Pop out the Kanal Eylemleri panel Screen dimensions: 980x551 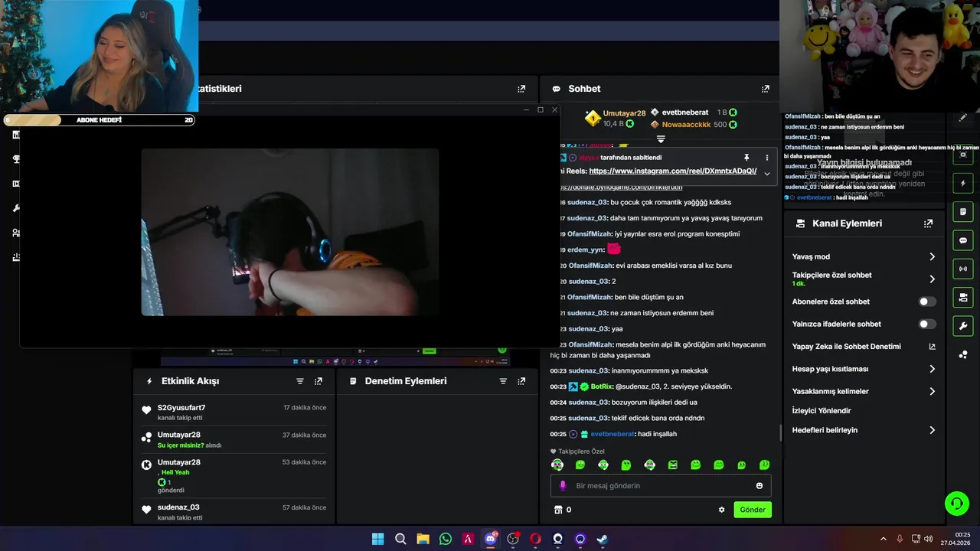tap(928, 223)
